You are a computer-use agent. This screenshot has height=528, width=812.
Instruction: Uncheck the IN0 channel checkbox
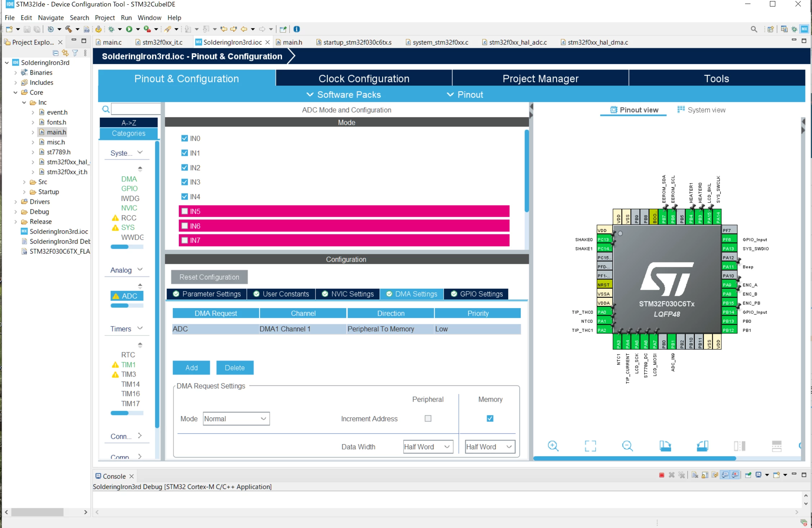tap(185, 138)
